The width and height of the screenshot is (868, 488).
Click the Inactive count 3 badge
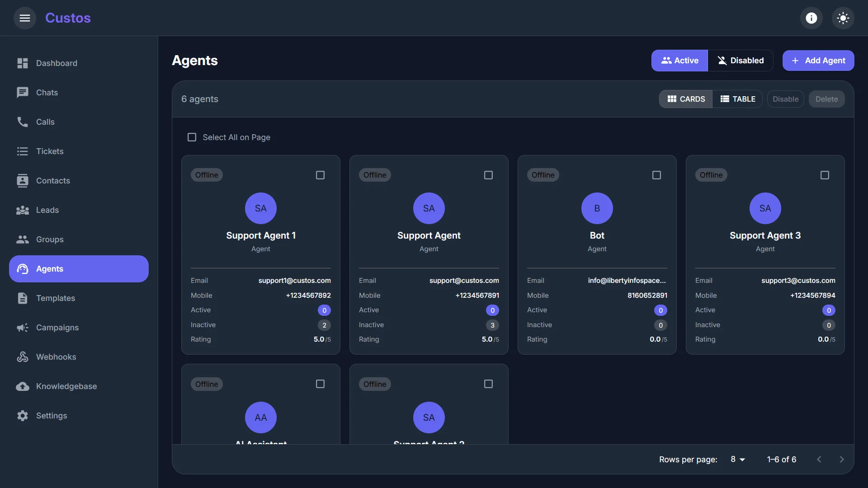coord(492,325)
